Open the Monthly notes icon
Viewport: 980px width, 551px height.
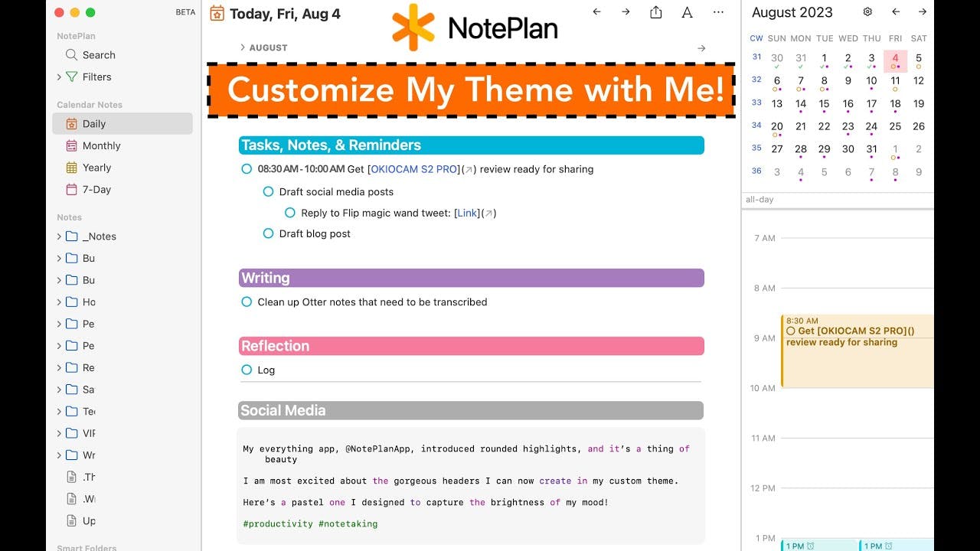71,145
